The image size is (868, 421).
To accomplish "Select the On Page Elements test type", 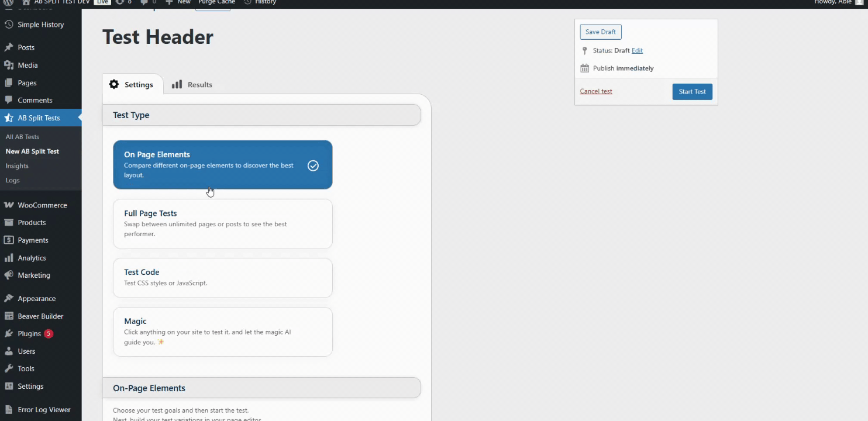I will click(223, 165).
